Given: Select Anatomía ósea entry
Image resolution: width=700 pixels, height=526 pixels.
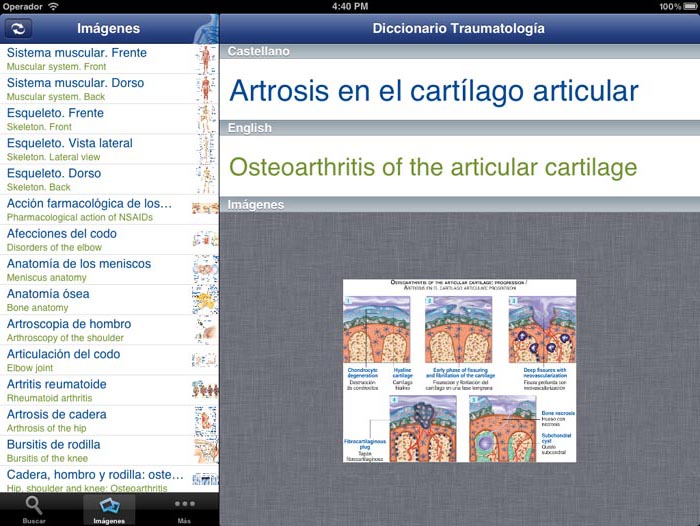Looking at the screenshot, I should (109, 300).
